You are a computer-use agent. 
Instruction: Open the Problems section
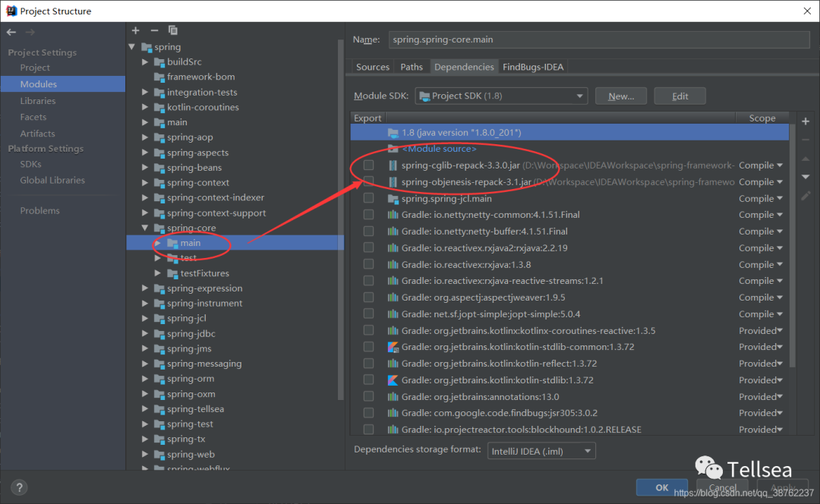coord(39,211)
